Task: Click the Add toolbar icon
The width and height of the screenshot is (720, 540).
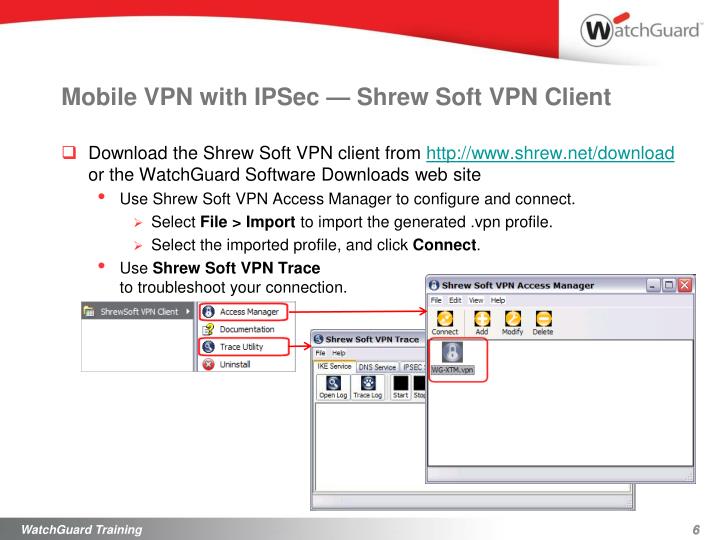Action: [x=482, y=322]
